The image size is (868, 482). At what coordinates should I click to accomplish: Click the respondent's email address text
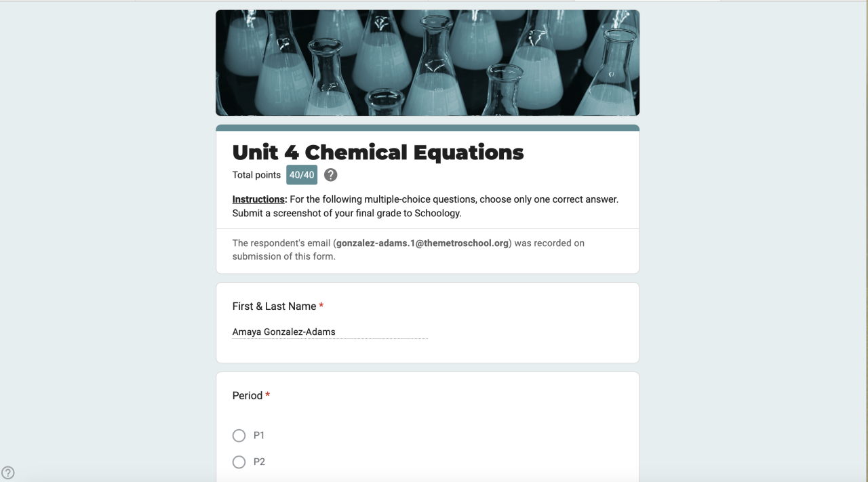tap(422, 243)
